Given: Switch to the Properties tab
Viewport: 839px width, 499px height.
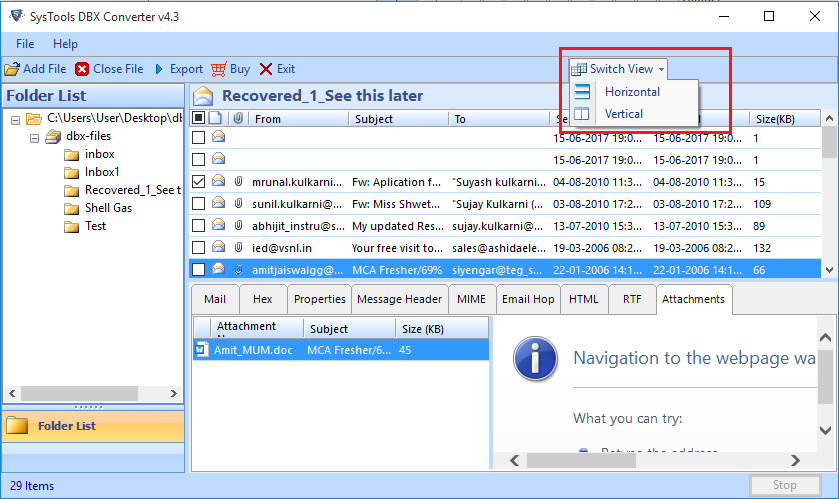Looking at the screenshot, I should (319, 299).
